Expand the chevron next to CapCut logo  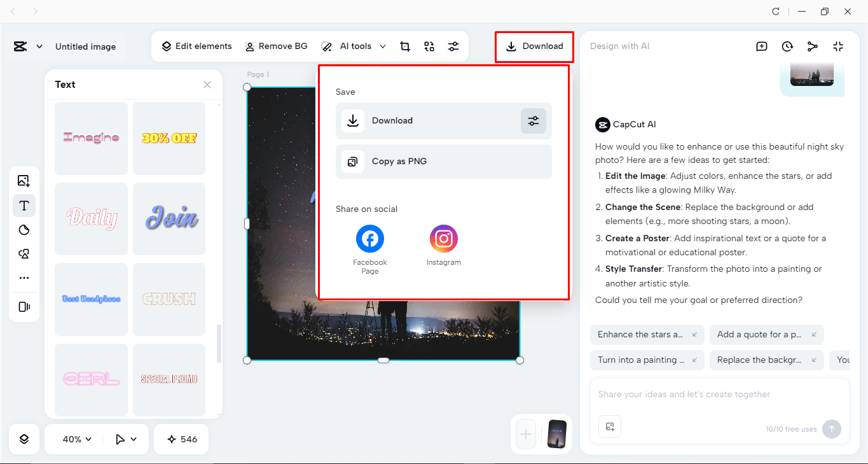39,46
